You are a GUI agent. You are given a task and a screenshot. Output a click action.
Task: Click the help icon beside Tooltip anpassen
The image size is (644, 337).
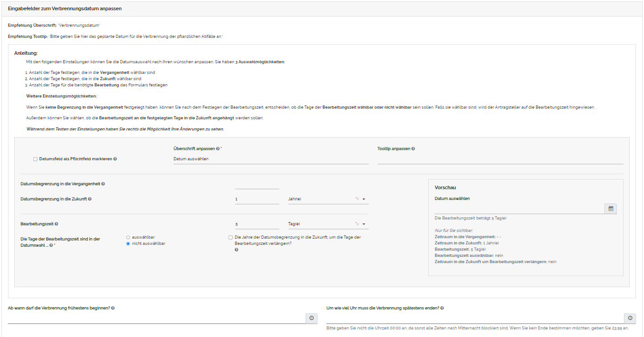click(x=413, y=148)
